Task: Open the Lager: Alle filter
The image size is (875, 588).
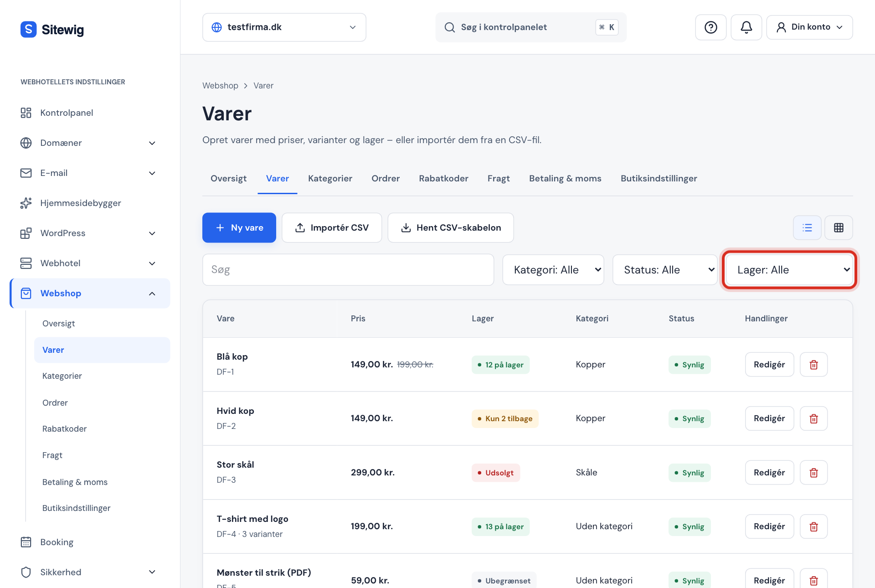Action: click(x=789, y=270)
